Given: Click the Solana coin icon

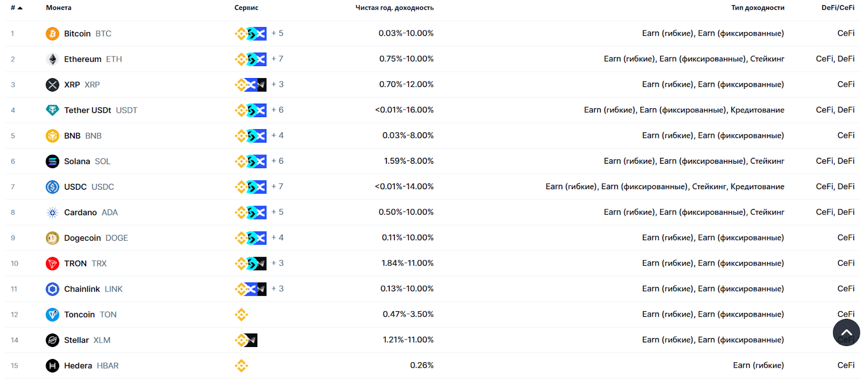Looking at the screenshot, I should pyautogui.click(x=52, y=161).
